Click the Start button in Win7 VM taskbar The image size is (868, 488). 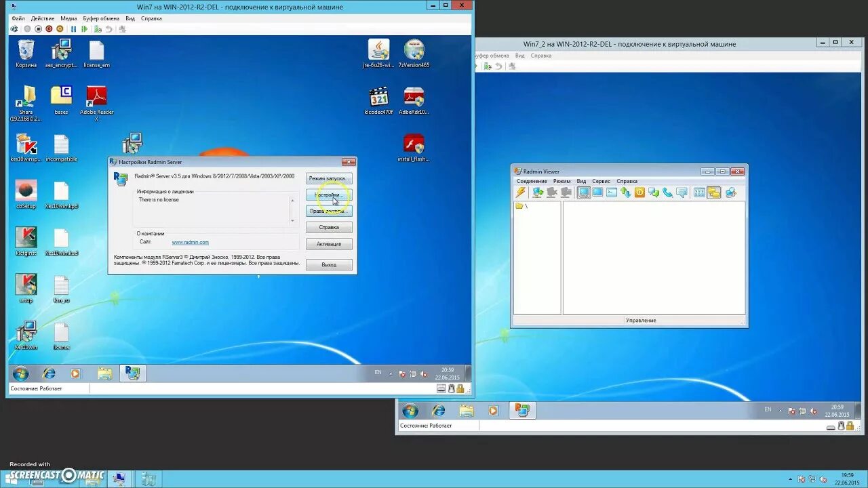pos(20,373)
